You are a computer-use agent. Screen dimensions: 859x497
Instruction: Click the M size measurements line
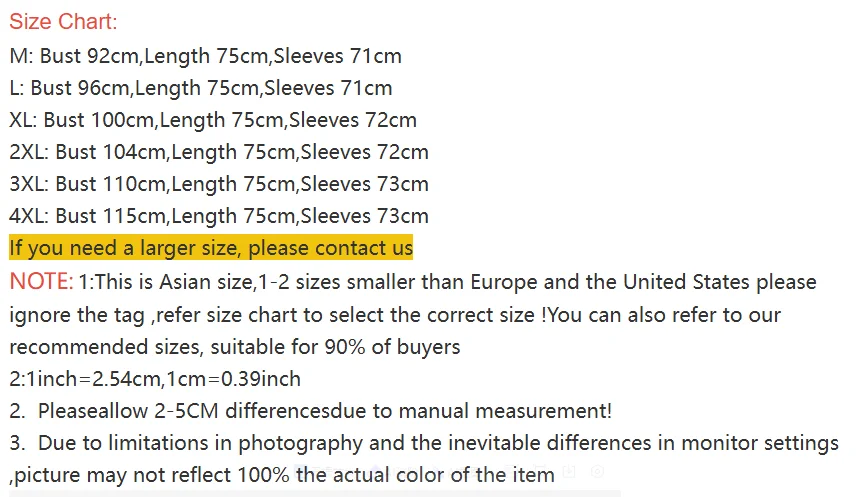point(205,56)
